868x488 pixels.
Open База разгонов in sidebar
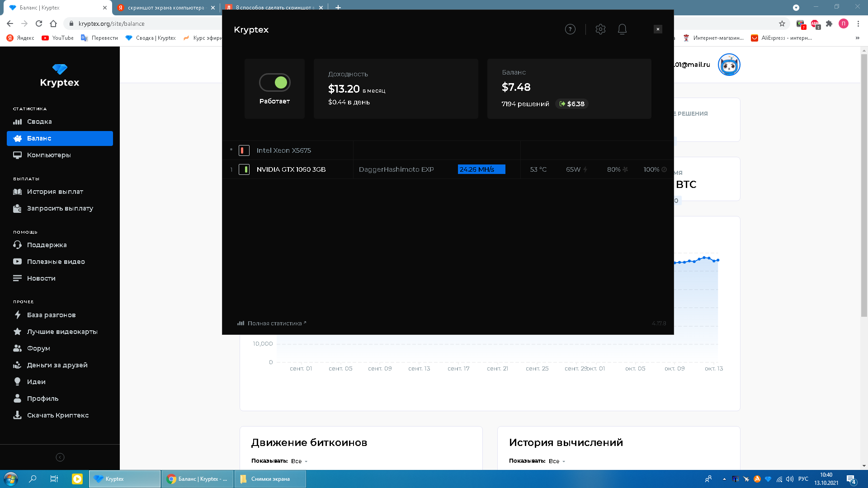[x=60, y=315]
